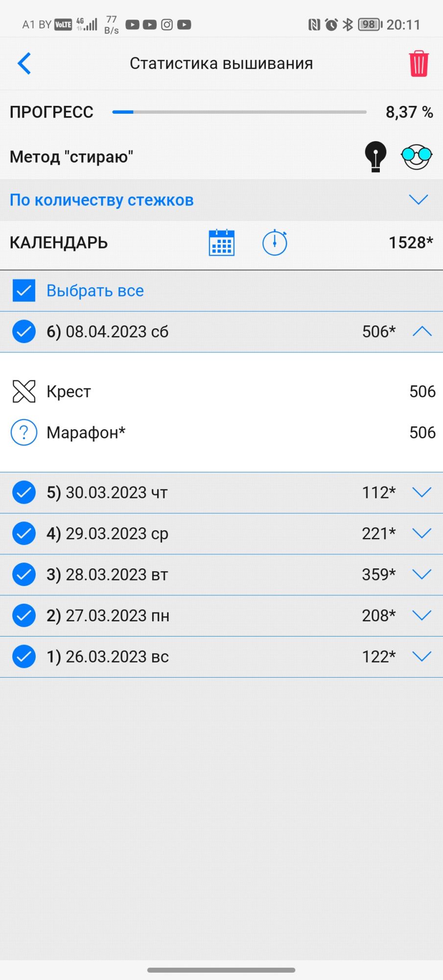Deselect the 08.04.2023 entry checkmark
Screen dimensions: 443x980
coord(24,332)
